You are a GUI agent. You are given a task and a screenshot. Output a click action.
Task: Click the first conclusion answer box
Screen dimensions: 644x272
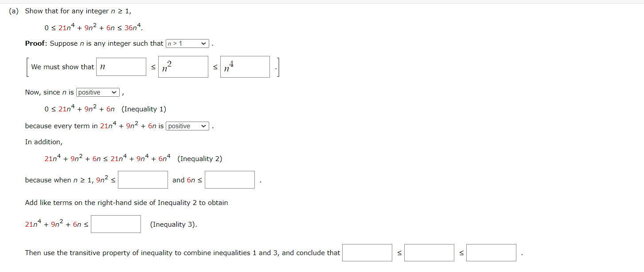point(367,252)
